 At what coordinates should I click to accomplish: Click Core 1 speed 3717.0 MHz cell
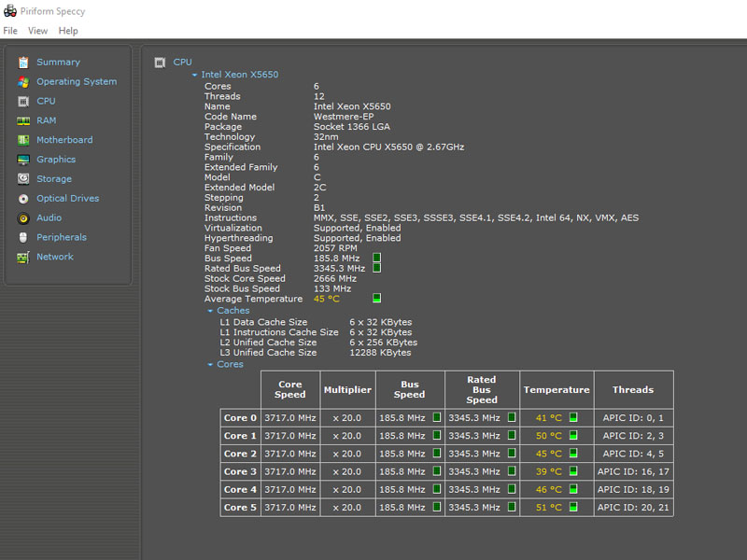[290, 436]
